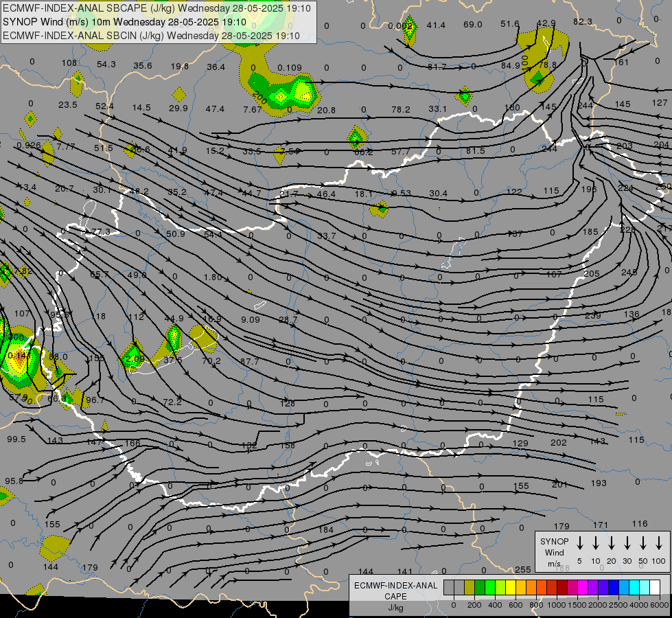
Task: Pick the pale cyan swatch beside white
Action: pos(644,587)
